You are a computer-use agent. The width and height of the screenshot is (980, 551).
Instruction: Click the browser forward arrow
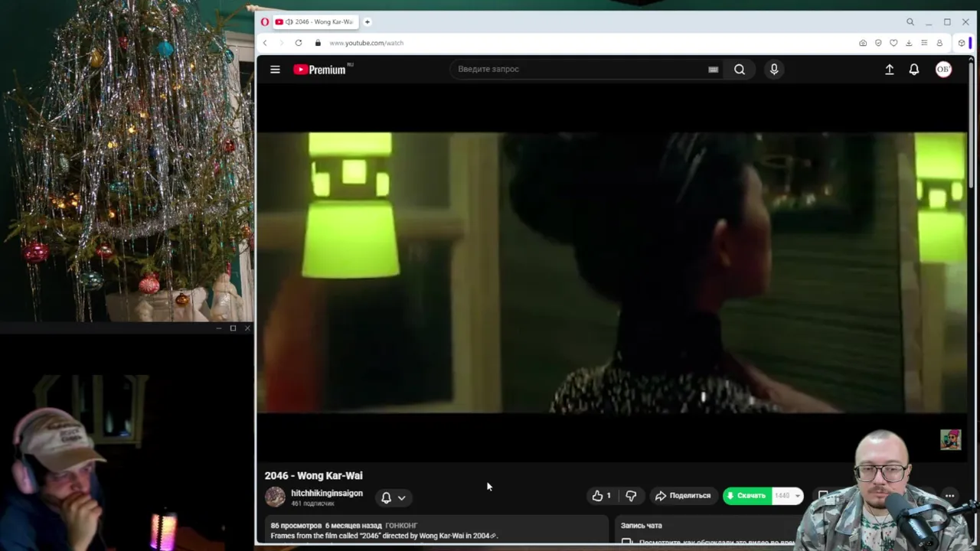point(281,43)
